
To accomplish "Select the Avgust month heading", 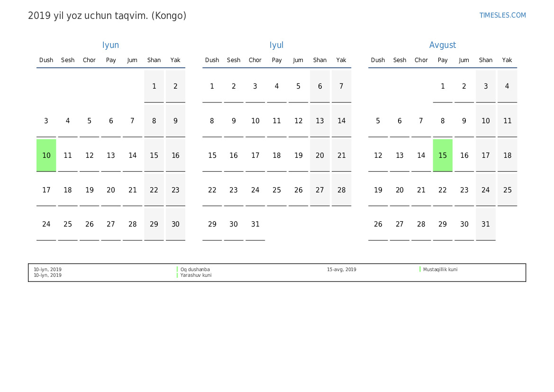I will [442, 45].
